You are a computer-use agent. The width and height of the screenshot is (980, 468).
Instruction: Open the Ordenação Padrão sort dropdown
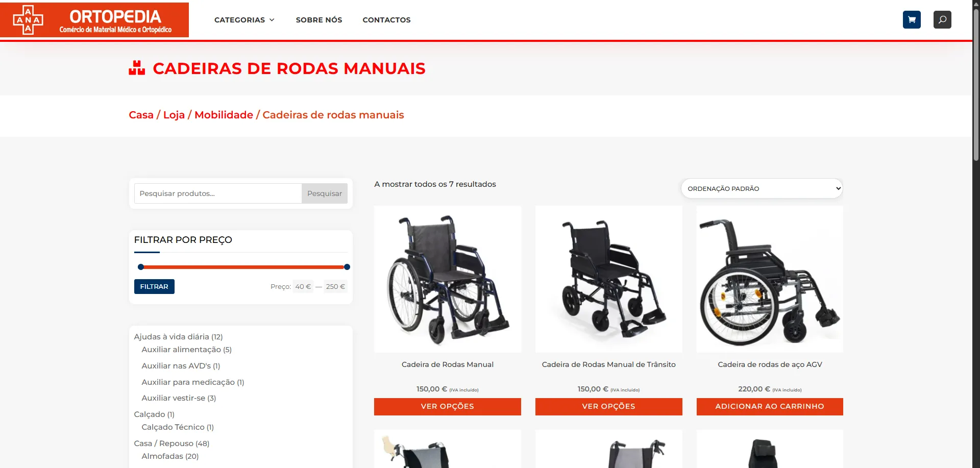(762, 188)
